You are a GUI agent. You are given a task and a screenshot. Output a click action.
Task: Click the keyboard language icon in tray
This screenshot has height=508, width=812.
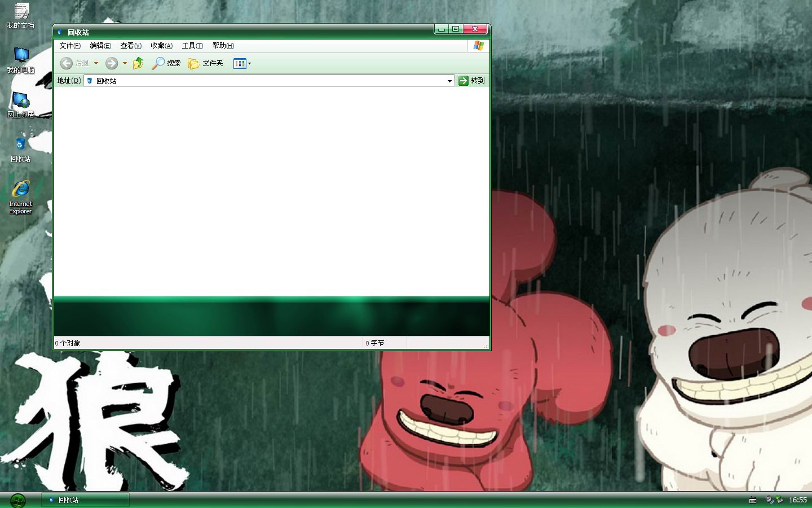pos(753,500)
